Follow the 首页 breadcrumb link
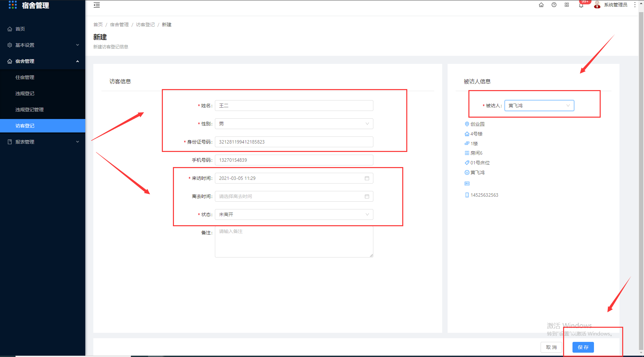Image resolution: width=644 pixels, height=357 pixels. [98, 25]
